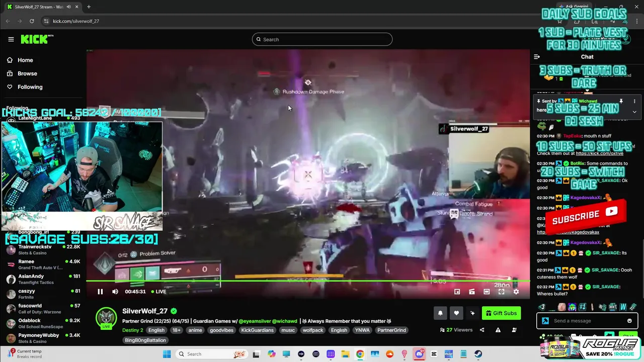Select the KickGuardians tag

[257, 330]
